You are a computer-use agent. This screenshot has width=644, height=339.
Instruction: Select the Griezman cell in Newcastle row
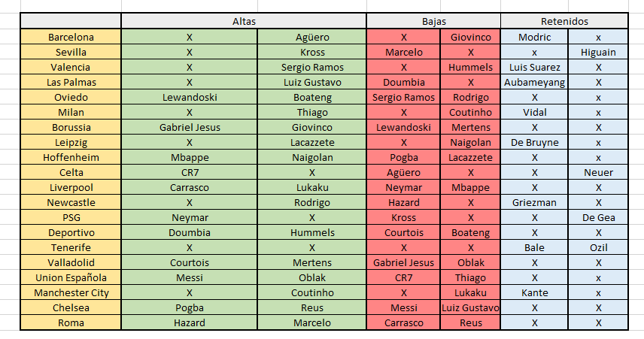click(x=534, y=202)
